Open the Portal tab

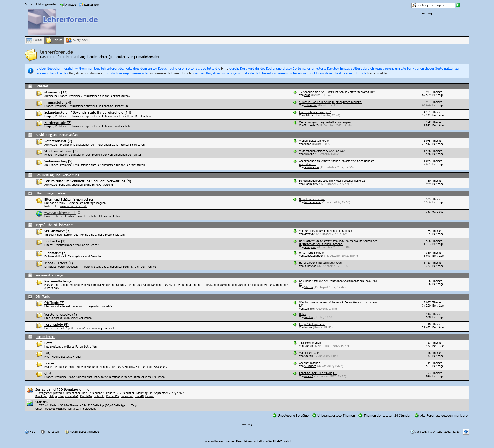[x=35, y=40]
